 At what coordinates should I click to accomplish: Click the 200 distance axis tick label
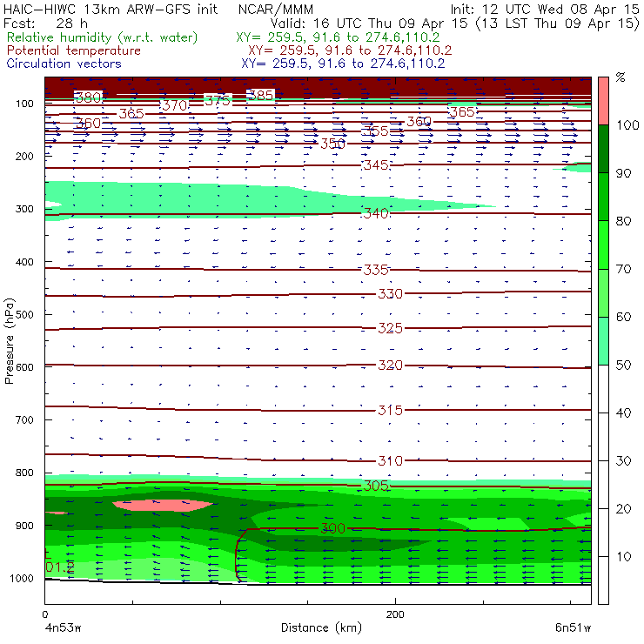click(395, 614)
